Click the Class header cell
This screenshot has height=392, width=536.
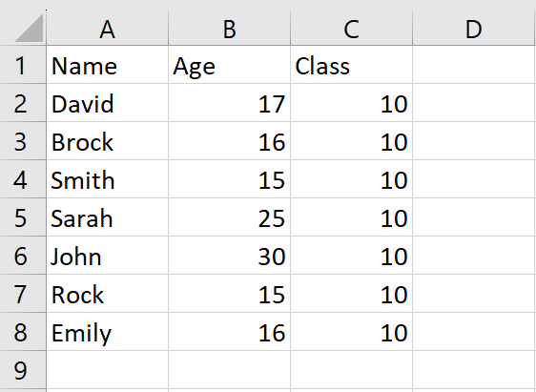pos(351,65)
